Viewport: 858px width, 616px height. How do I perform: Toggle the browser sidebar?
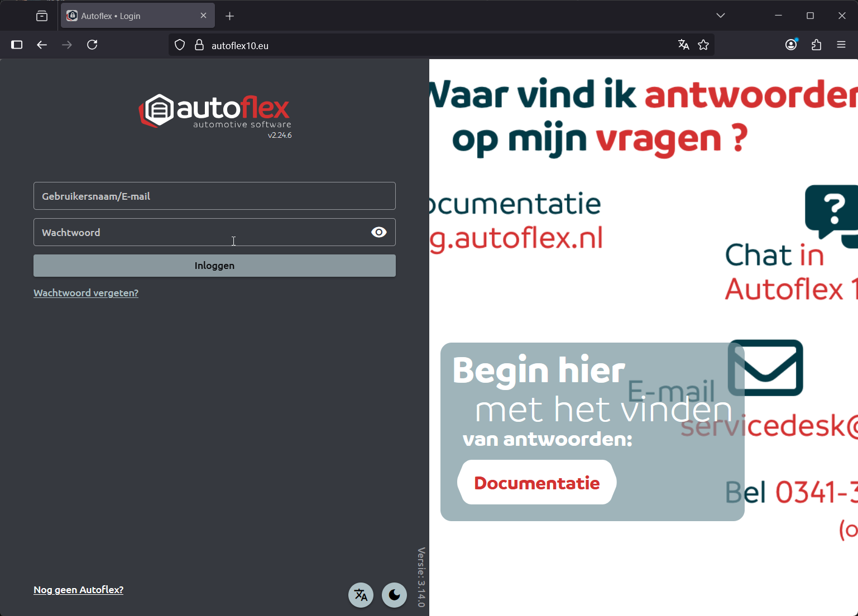point(17,45)
